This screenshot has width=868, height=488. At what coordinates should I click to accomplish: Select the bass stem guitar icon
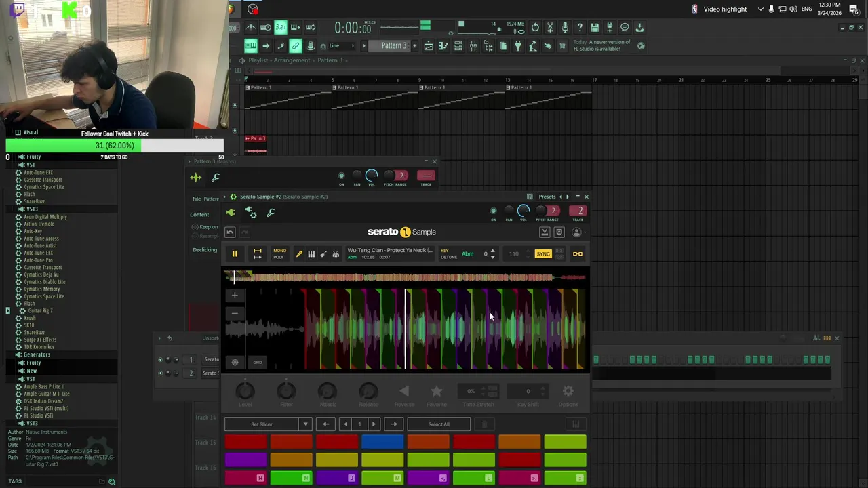point(323,253)
